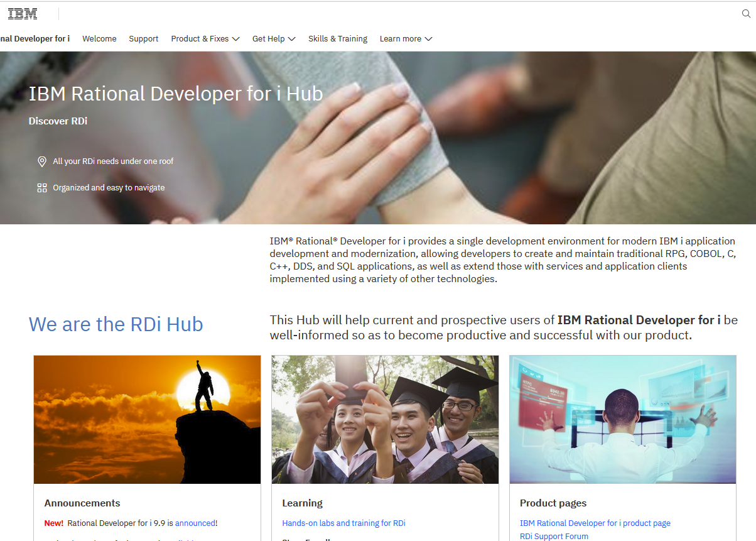The width and height of the screenshot is (756, 541).
Task: Follow the 'announced' link
Action: [x=195, y=523]
